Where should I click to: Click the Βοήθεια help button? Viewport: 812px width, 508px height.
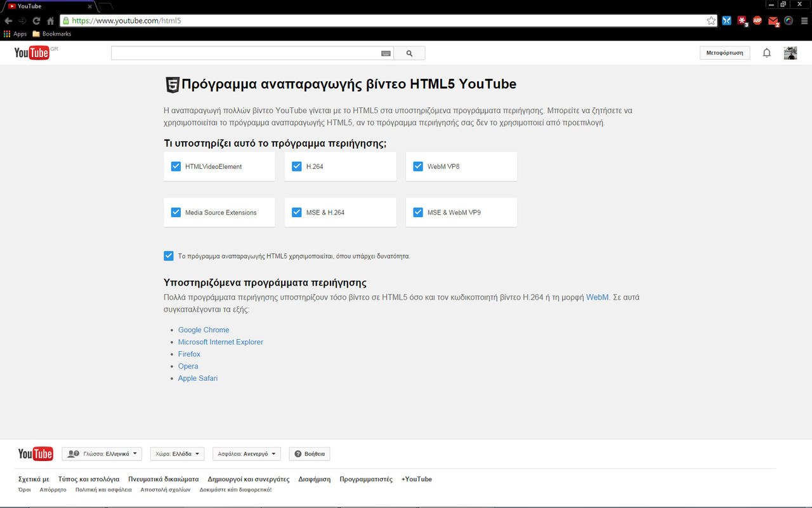click(310, 454)
